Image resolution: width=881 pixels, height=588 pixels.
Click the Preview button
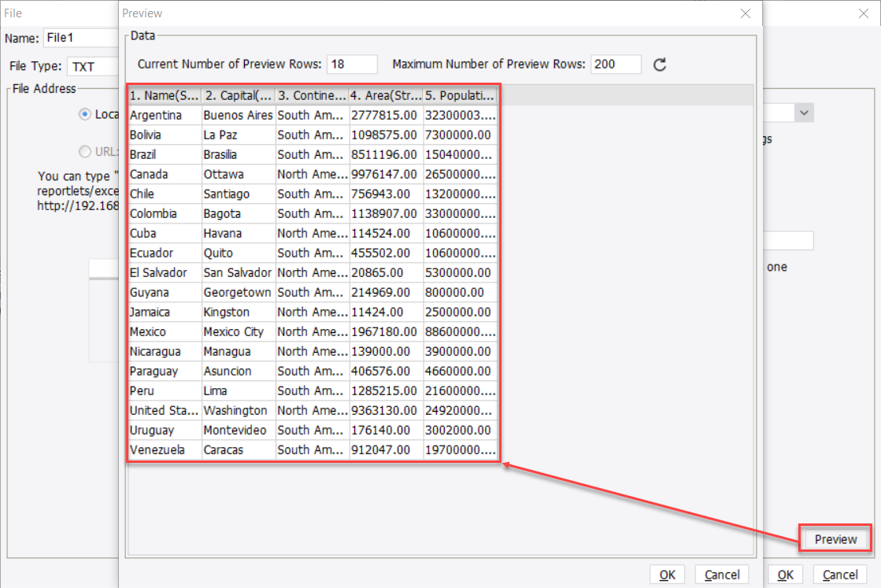point(835,539)
